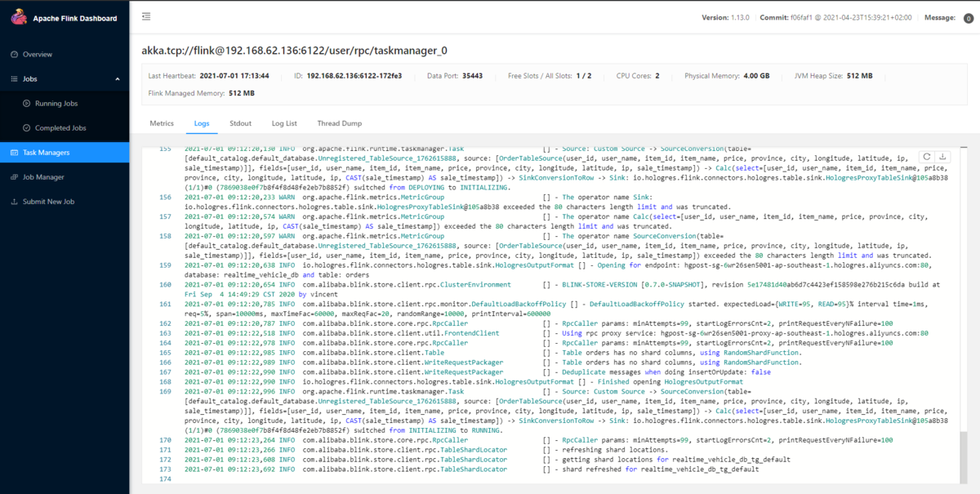Select the Logs tab
The image size is (980, 494).
click(202, 123)
